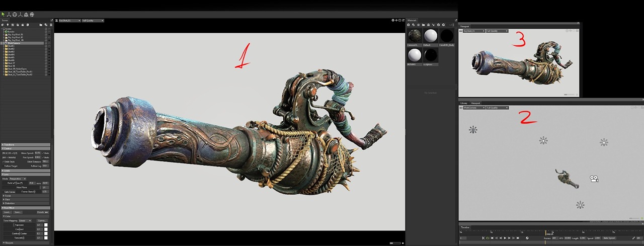
Task: Collapse the Post Effect section
Action: [x=25, y=208]
